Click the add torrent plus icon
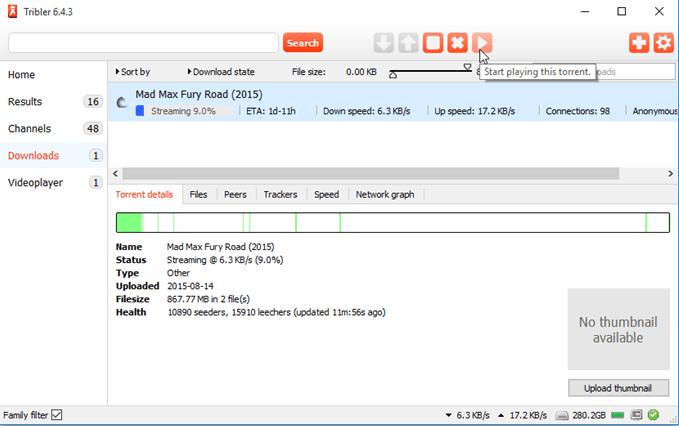Viewport: 679px width, 426px height. click(639, 43)
